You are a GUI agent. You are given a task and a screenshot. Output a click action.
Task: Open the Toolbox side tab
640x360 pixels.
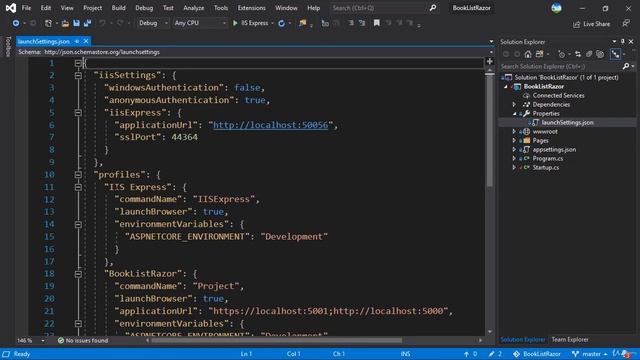pyautogui.click(x=8, y=46)
